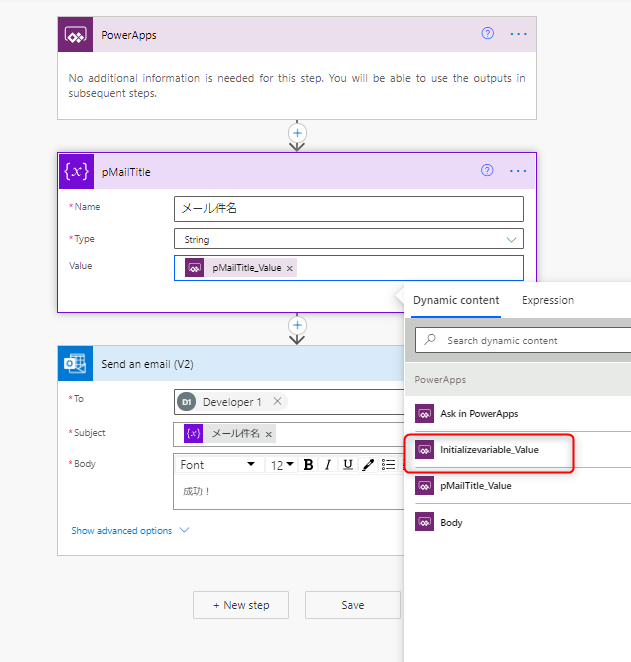Click the pMailTitle_Value list item icon
Screen dimensions: 631x662
click(424, 486)
